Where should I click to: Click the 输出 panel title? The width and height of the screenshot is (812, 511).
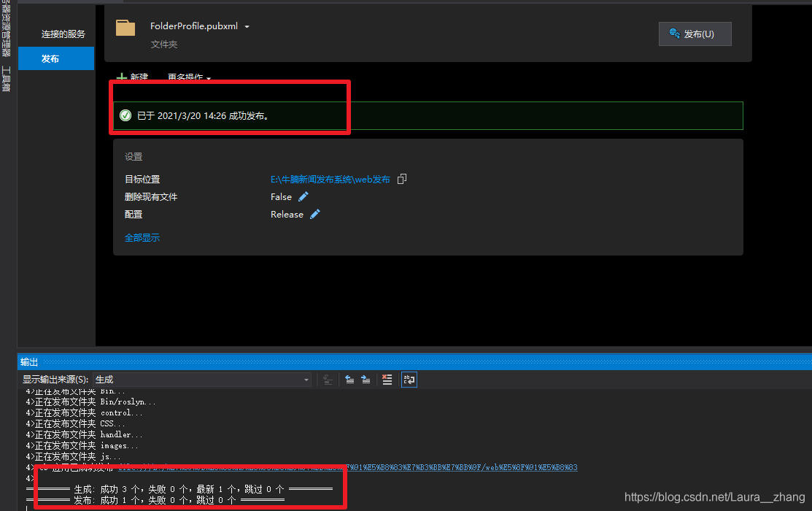(29, 362)
